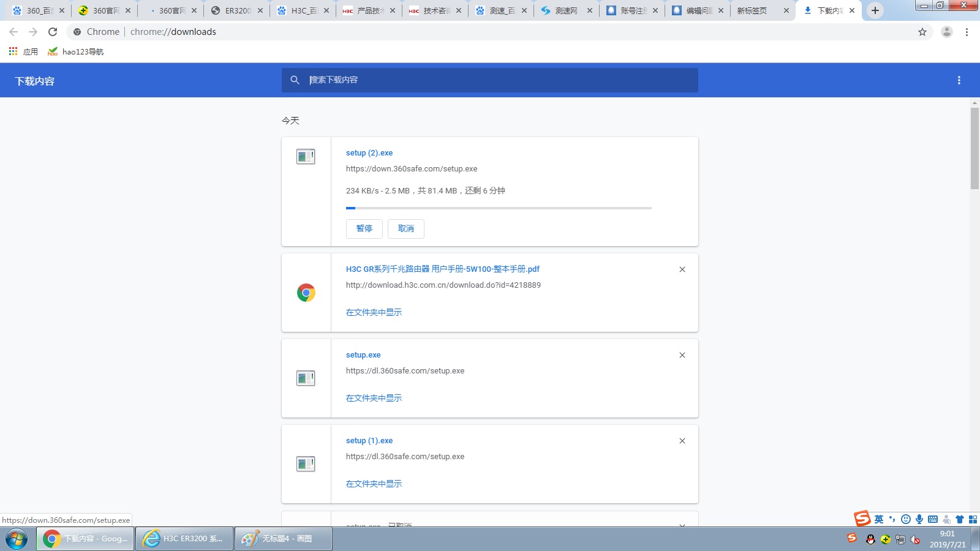Show setup.exe in its folder
This screenshot has height=551, width=980.
(374, 398)
